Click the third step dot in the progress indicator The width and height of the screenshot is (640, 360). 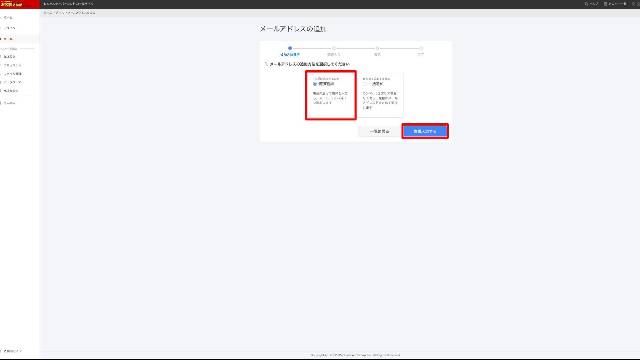(378, 48)
